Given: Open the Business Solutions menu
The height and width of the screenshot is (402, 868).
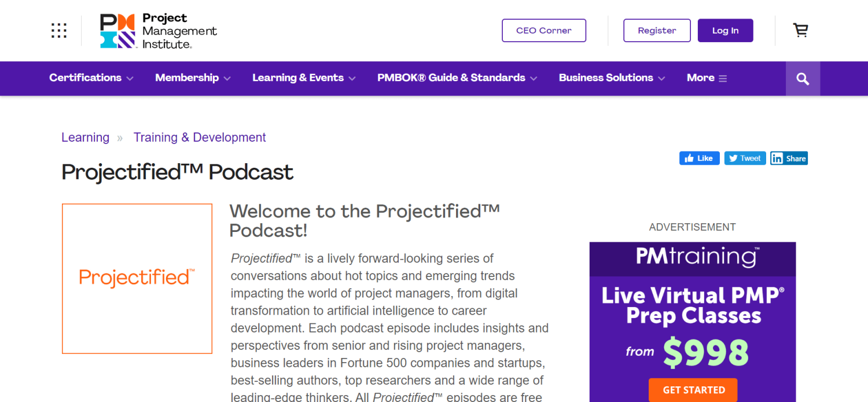Looking at the screenshot, I should [x=612, y=78].
